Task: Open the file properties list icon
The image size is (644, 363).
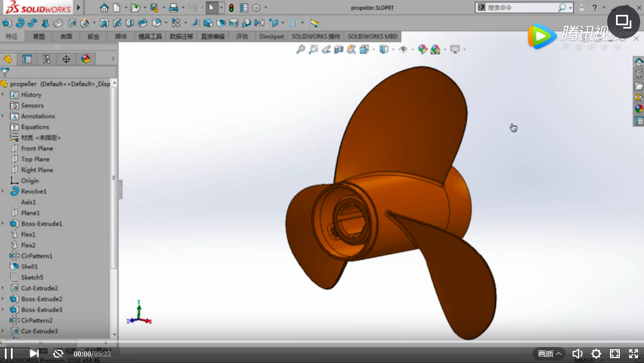Action: 244,8
